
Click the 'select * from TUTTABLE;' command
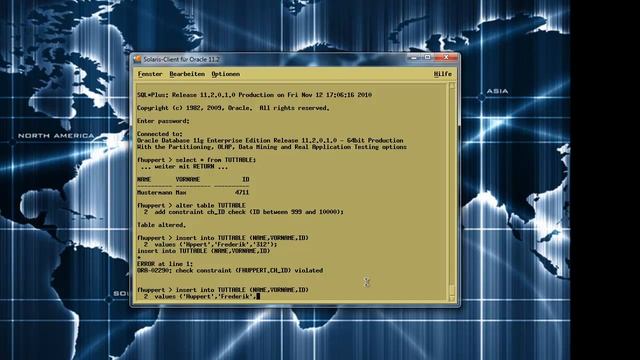[216, 160]
